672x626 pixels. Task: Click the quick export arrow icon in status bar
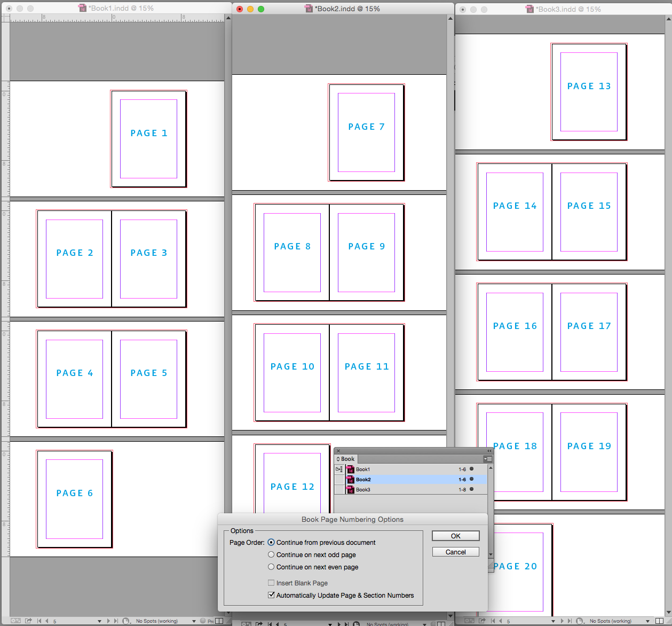tap(28, 621)
